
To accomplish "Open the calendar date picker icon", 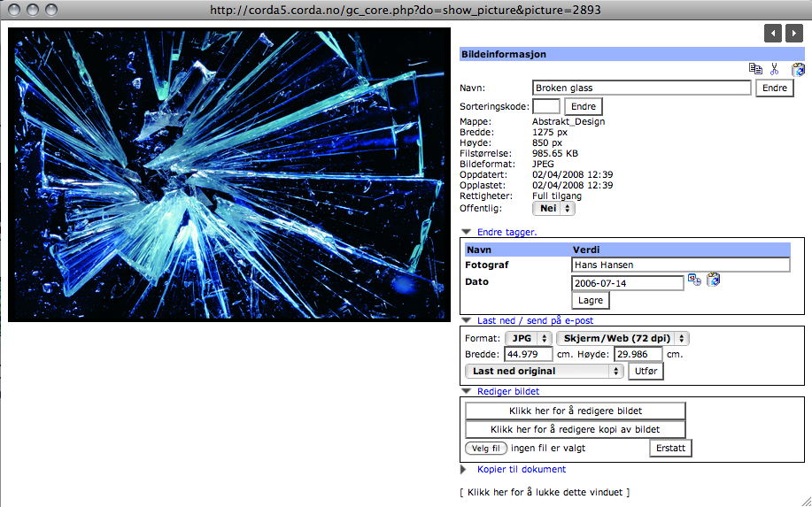I will click(695, 280).
